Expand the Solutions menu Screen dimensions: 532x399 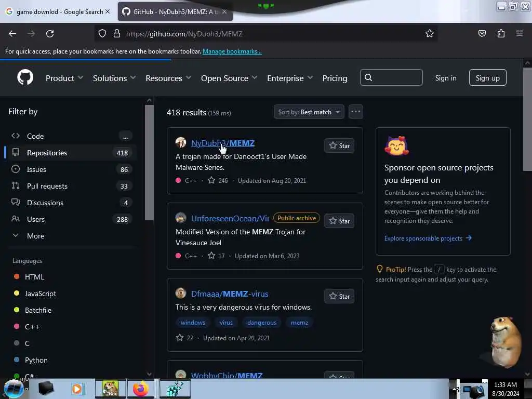(114, 78)
